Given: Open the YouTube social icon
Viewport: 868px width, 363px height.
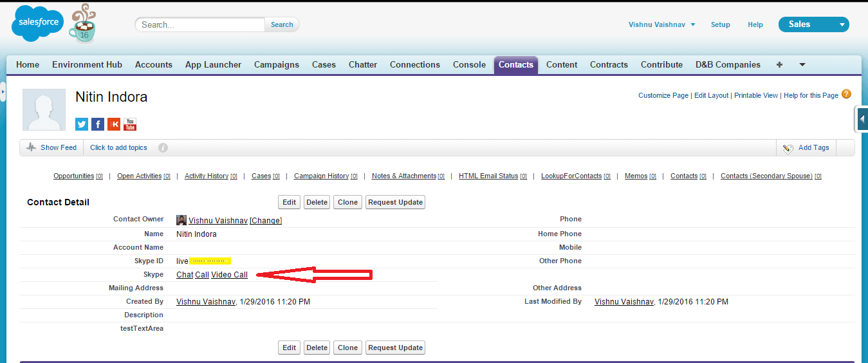Looking at the screenshot, I should 130,124.
